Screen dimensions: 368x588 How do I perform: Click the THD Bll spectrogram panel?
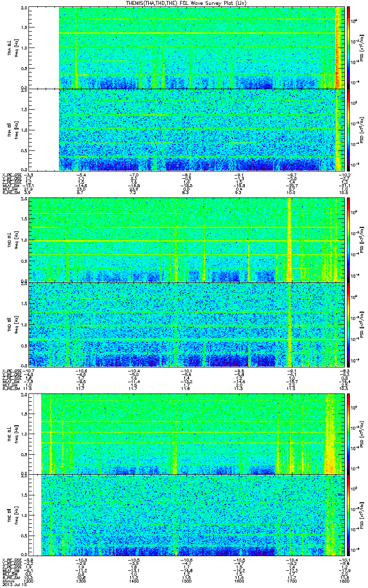coord(186,324)
